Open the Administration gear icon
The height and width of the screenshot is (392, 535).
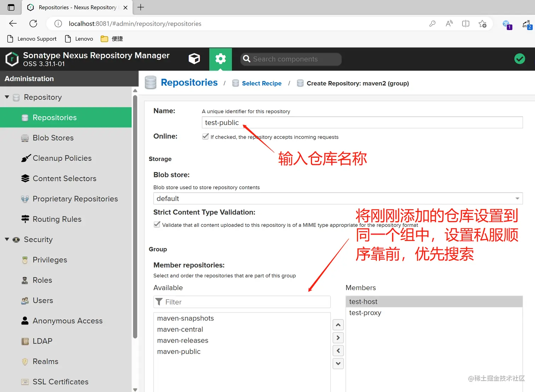coord(220,59)
